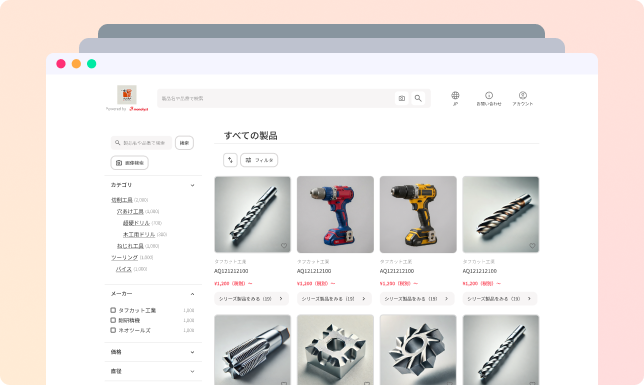Expand the 直径 diameter section
Viewport: 644px width, 385px height.
(192, 371)
